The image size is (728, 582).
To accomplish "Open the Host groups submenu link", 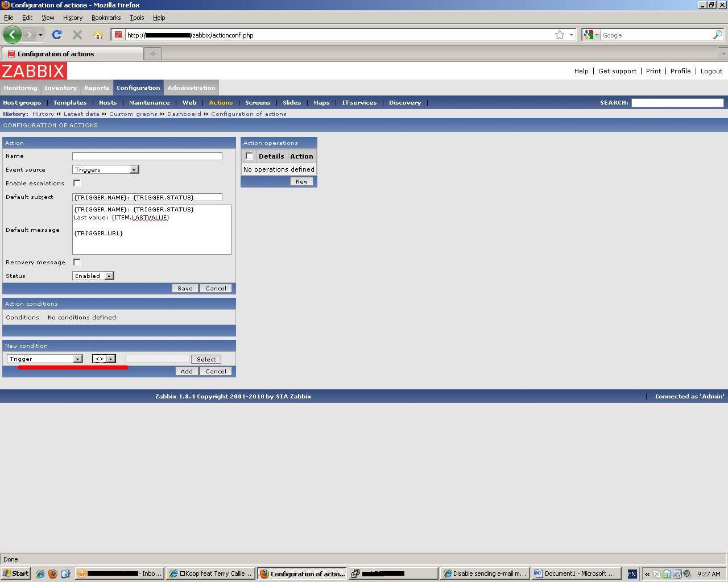I will [x=22, y=103].
